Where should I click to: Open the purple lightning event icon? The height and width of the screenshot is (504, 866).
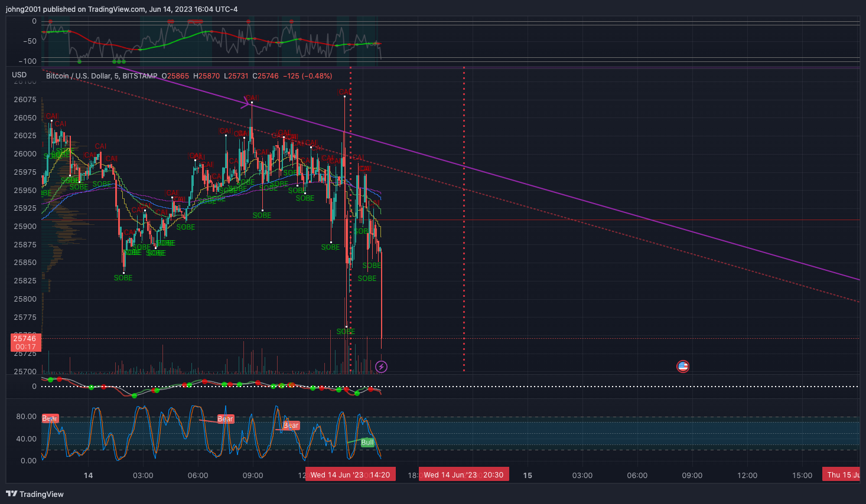(382, 367)
